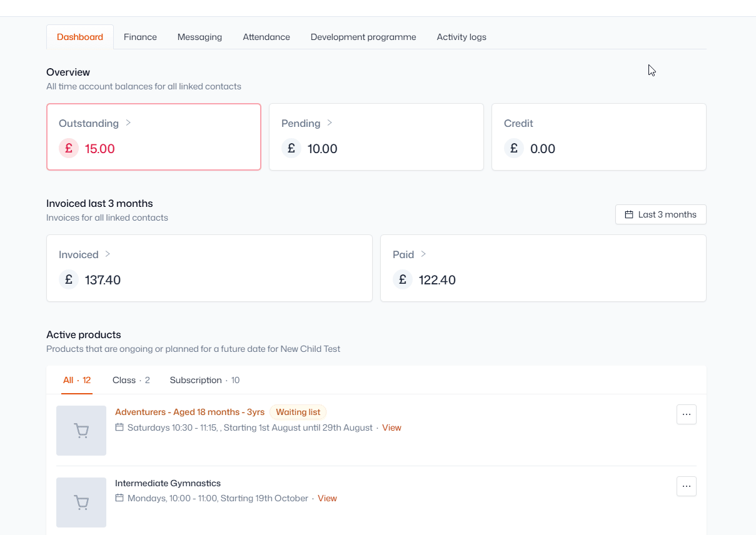Expand Outstanding balance via its chevron
The height and width of the screenshot is (535, 756).
click(128, 123)
